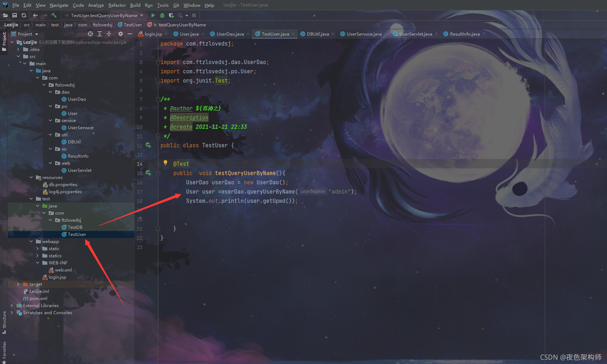Toggle the Structure tool window button
This screenshot has height=364, width=607.
click(x=4, y=322)
